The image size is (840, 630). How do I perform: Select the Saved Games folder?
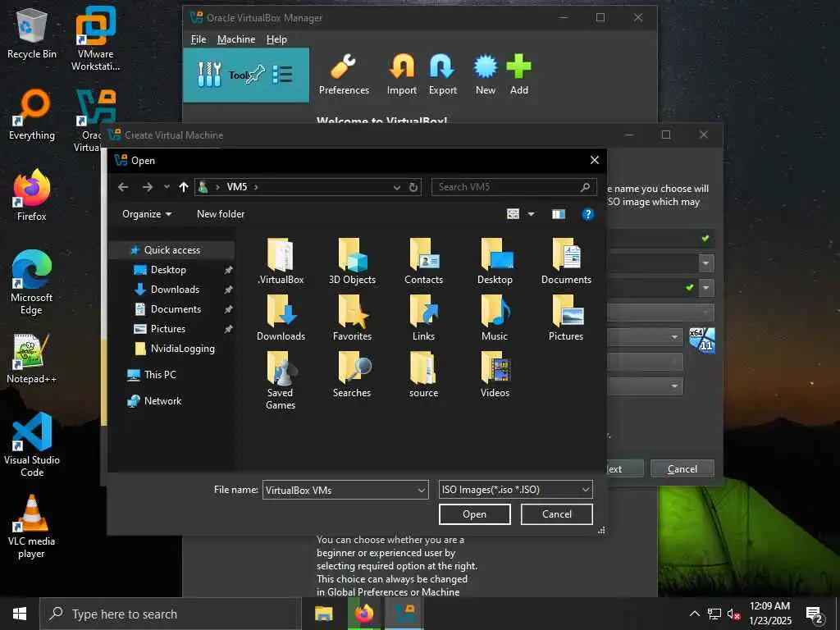coord(281,381)
